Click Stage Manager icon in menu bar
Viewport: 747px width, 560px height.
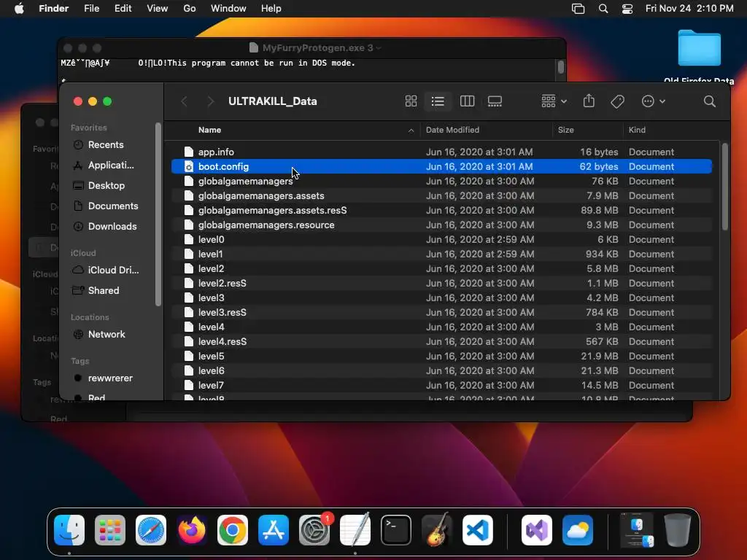coord(578,9)
